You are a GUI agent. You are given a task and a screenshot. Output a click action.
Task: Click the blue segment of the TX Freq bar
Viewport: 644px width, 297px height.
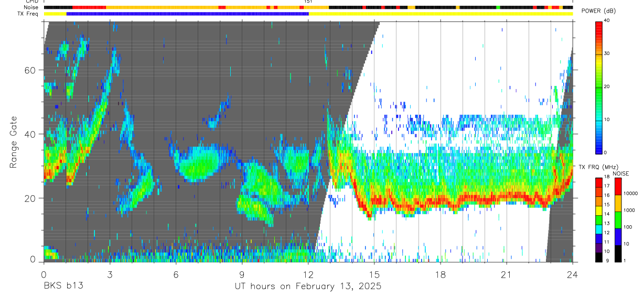click(188, 14)
